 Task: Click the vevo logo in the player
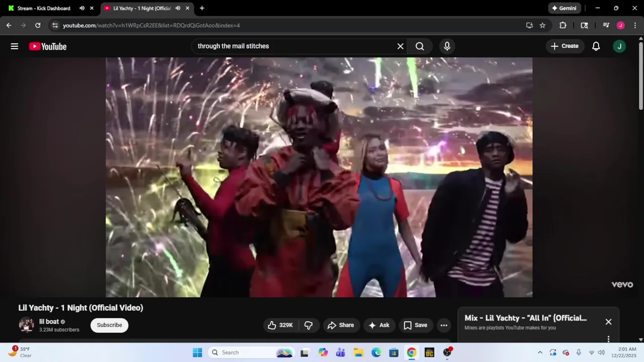[622, 285]
